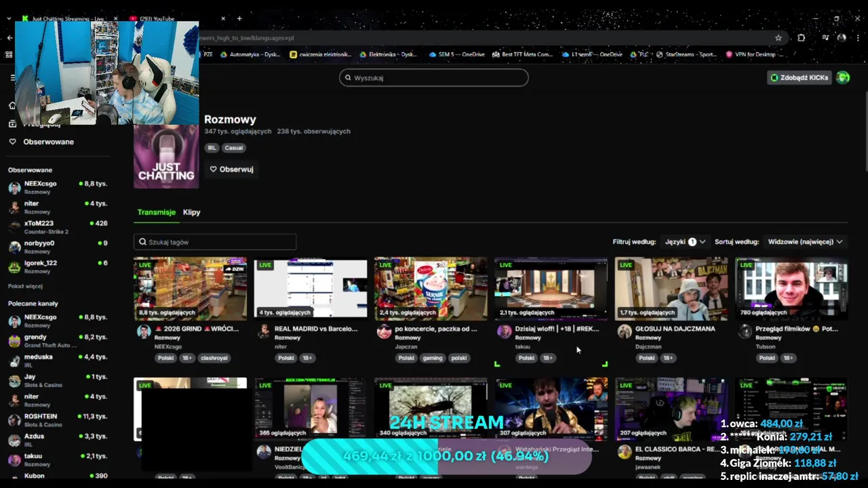
Task: Expand followed channels with Pokaż więcej
Action: point(25,286)
